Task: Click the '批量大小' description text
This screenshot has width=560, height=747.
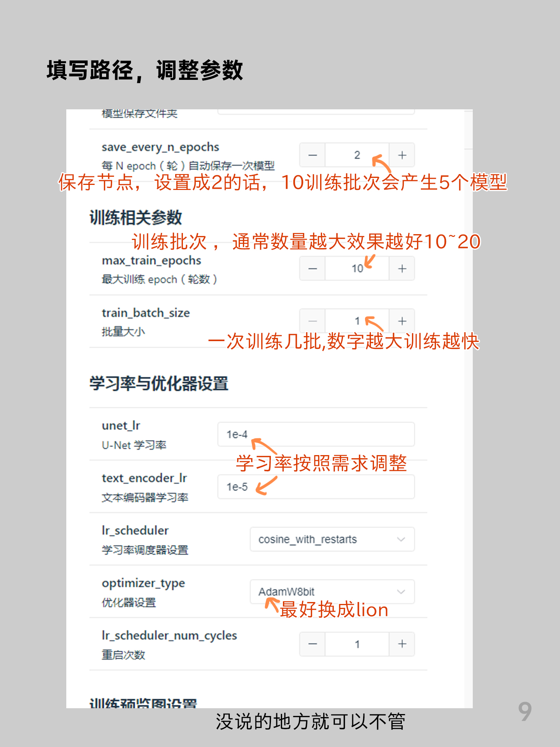Action: tap(123, 332)
